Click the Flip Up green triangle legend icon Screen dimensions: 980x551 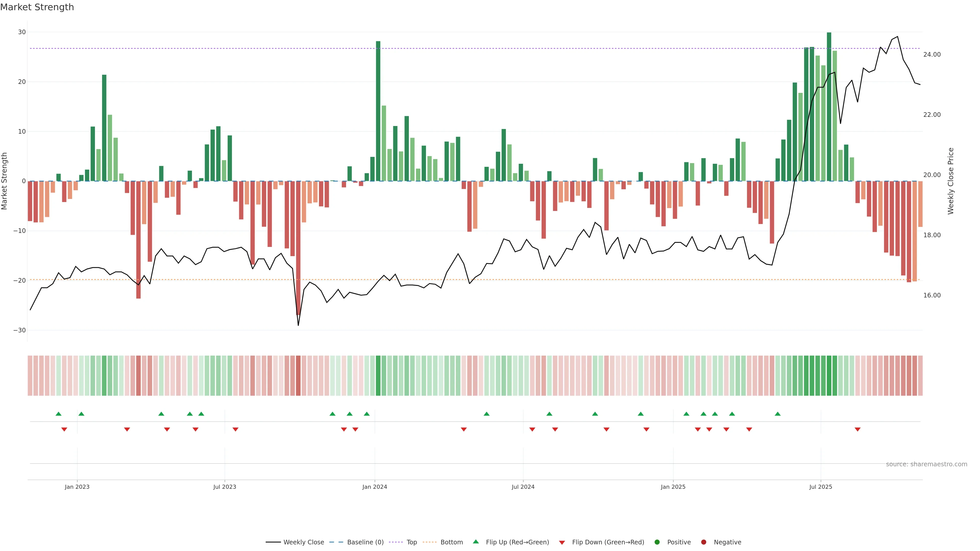475,542
